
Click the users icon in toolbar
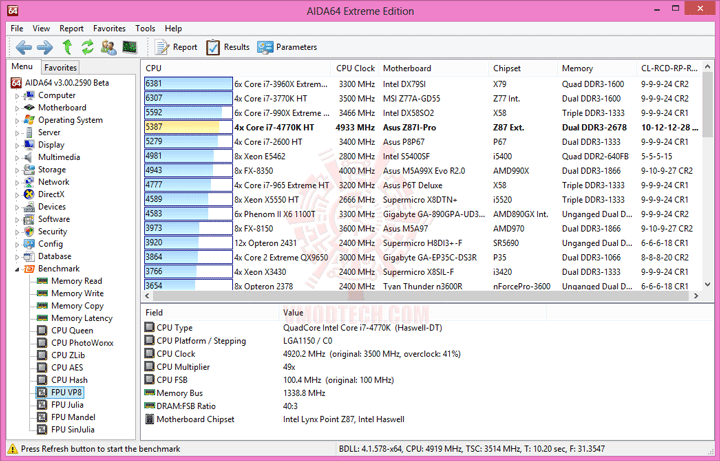click(x=109, y=47)
